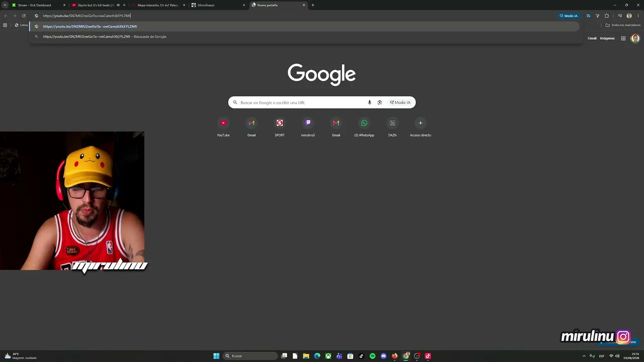Open the ESP keyboard language switcher
644x362 pixels.
click(602, 356)
